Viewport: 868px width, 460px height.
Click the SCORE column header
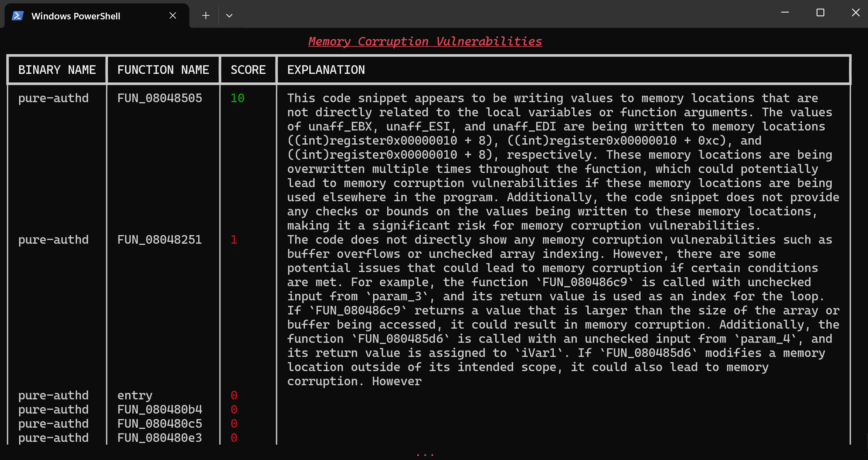(x=248, y=70)
